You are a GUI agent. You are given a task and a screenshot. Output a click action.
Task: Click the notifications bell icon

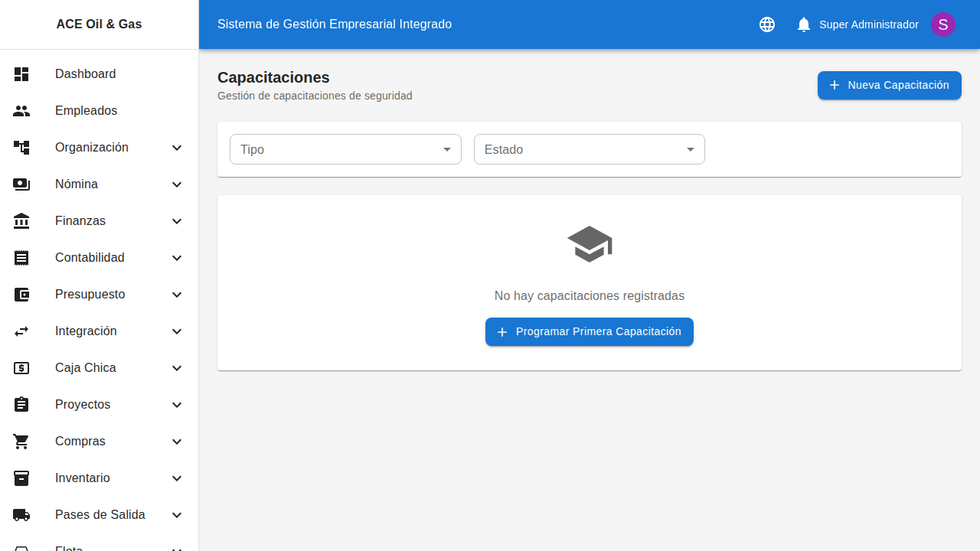point(803,24)
